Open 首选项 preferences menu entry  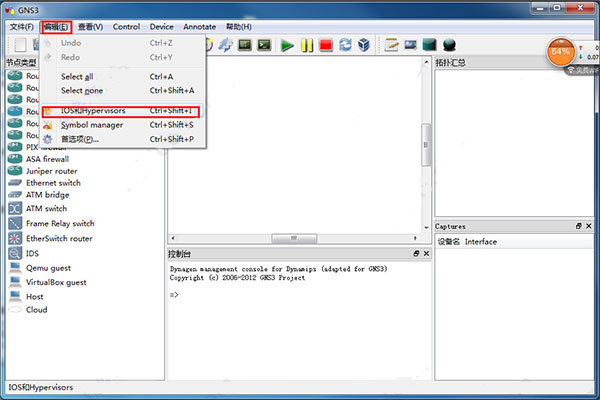coord(80,139)
